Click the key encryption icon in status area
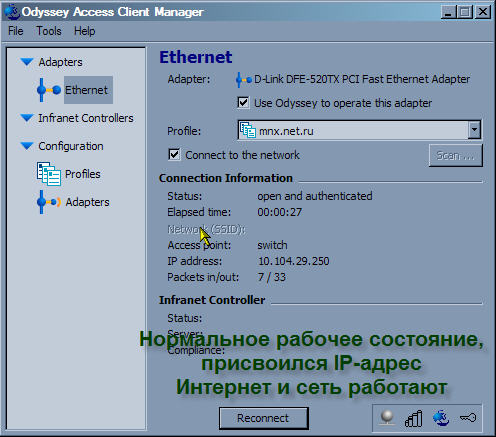Image resolution: width=496 pixels, height=437 pixels. pyautogui.click(x=468, y=417)
